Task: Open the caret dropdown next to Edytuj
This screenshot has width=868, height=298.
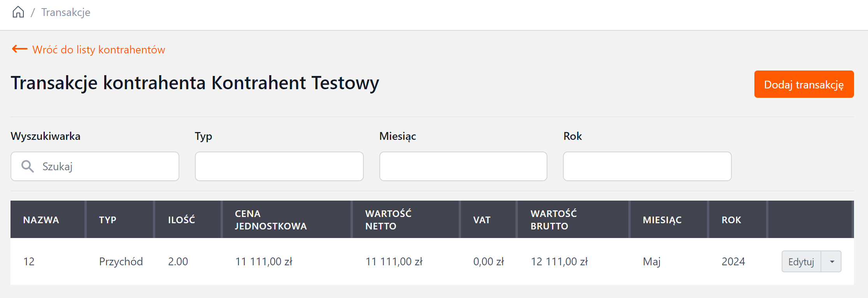Action: [831, 261]
